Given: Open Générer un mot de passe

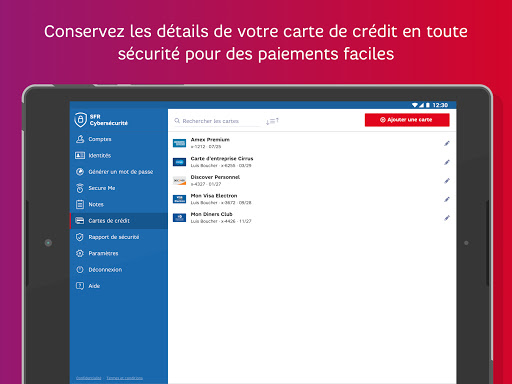Looking at the screenshot, I should click(x=119, y=172).
